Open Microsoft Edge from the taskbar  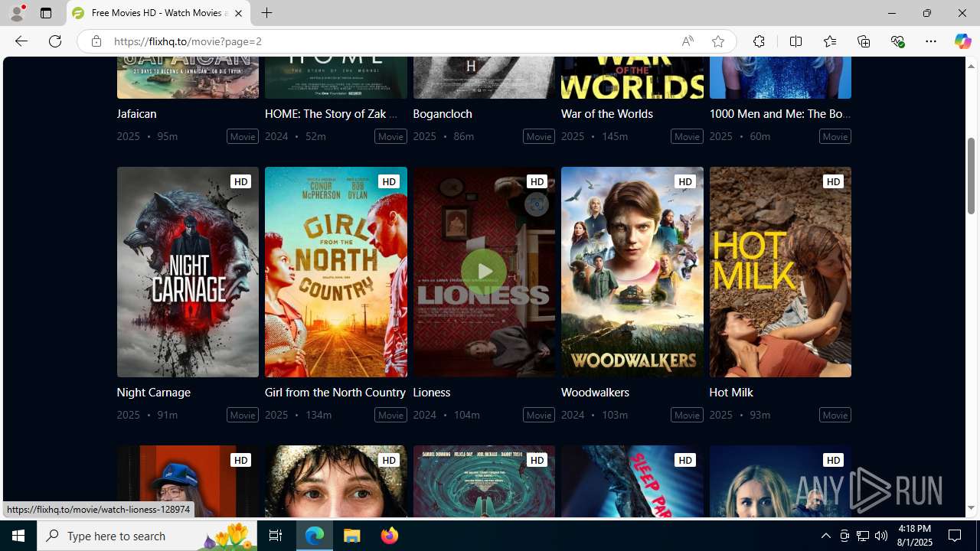315,536
